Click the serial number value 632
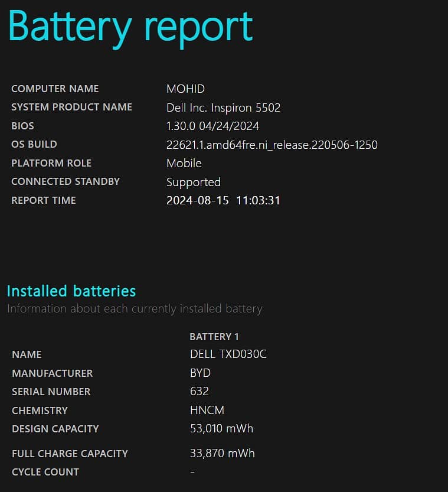This screenshot has width=448, height=492. (x=199, y=392)
